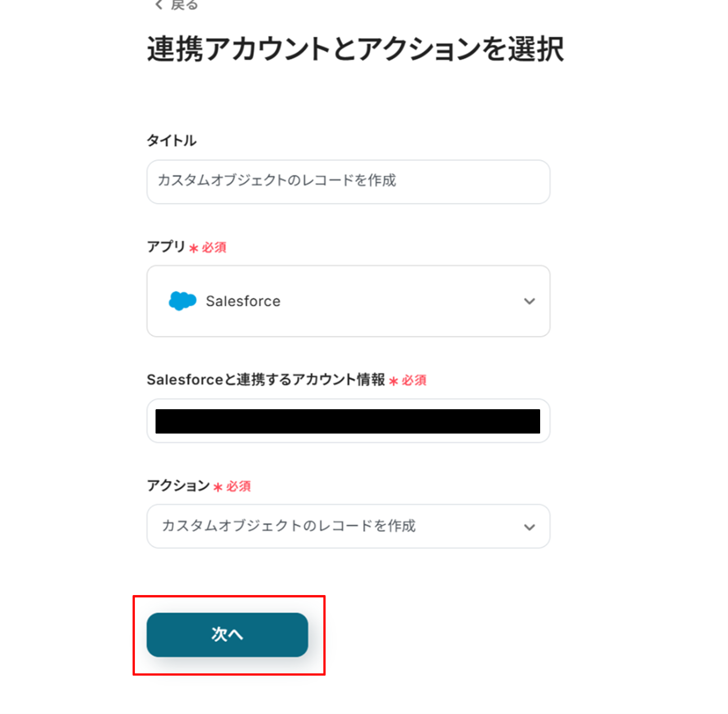Click the アクション field label
The image size is (728, 714).
pyautogui.click(x=178, y=486)
